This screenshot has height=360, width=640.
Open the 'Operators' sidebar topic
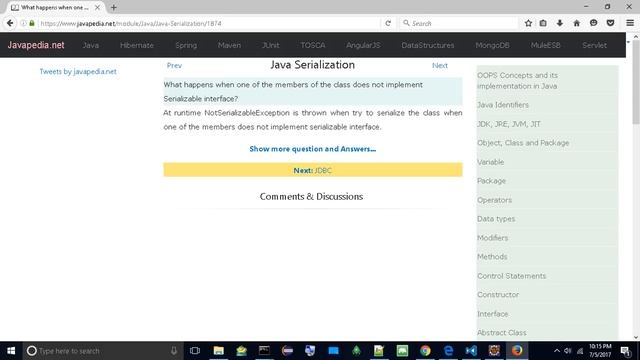(x=494, y=200)
